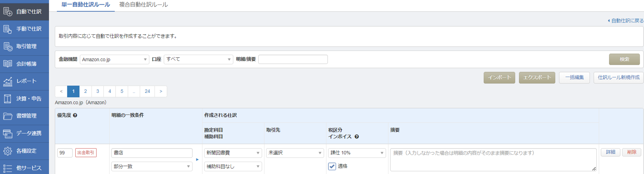This screenshot has width=644, height=174.
Task: Expand the 新聞図書費 account dropdown
Action: [233, 153]
